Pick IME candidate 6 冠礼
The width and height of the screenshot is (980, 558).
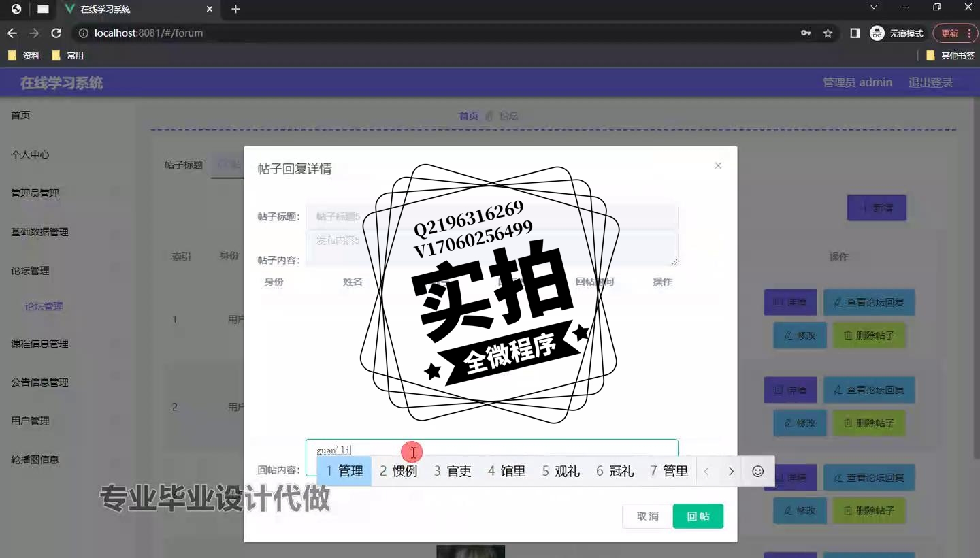click(x=615, y=471)
